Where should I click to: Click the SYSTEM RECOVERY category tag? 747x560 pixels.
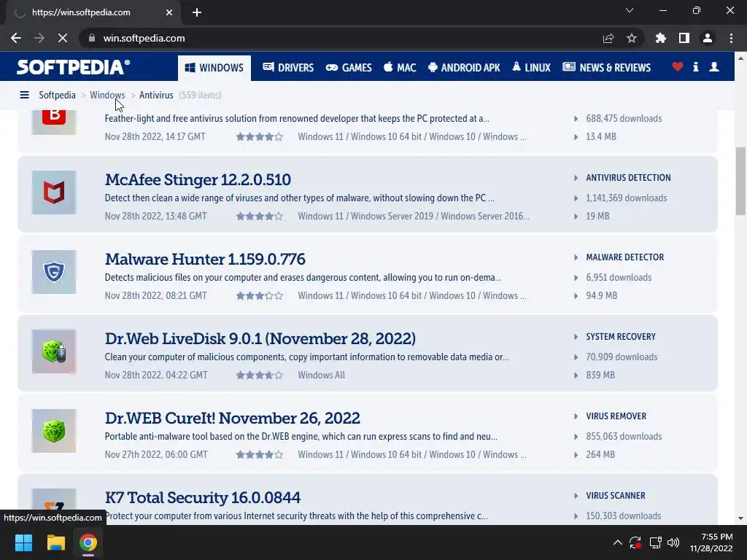pos(620,337)
